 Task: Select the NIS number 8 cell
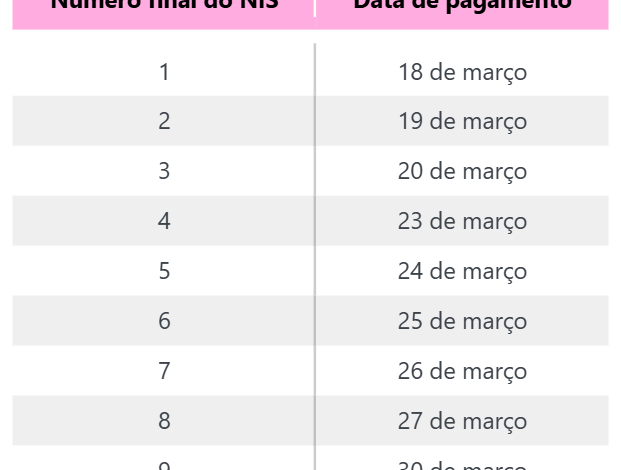tap(164, 421)
